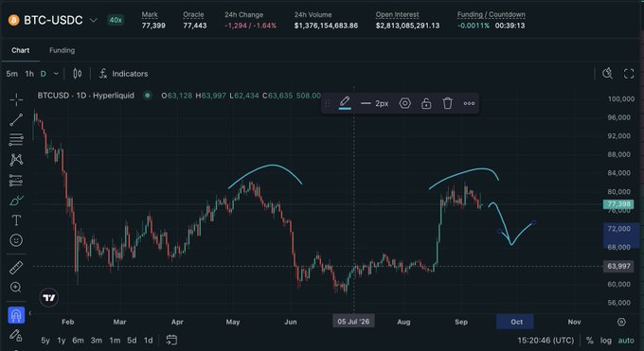Enter fullscreen chart mode
This screenshot has height=351, width=644.
pos(629,74)
